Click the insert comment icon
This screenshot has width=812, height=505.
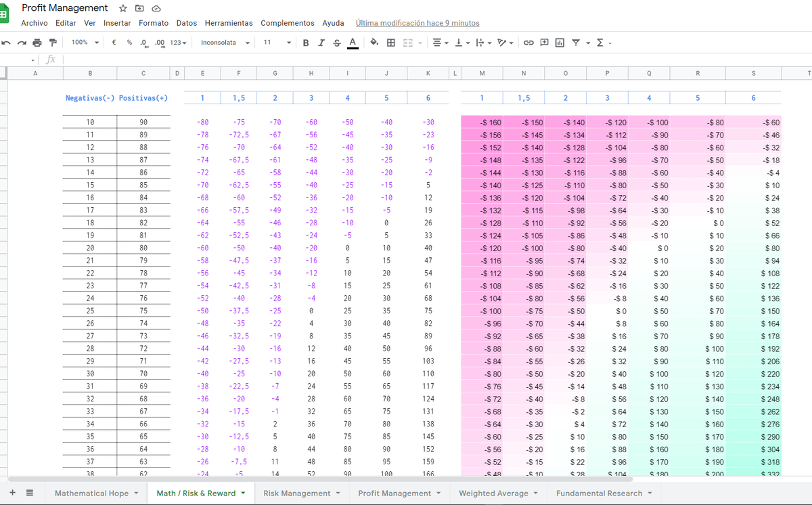544,43
